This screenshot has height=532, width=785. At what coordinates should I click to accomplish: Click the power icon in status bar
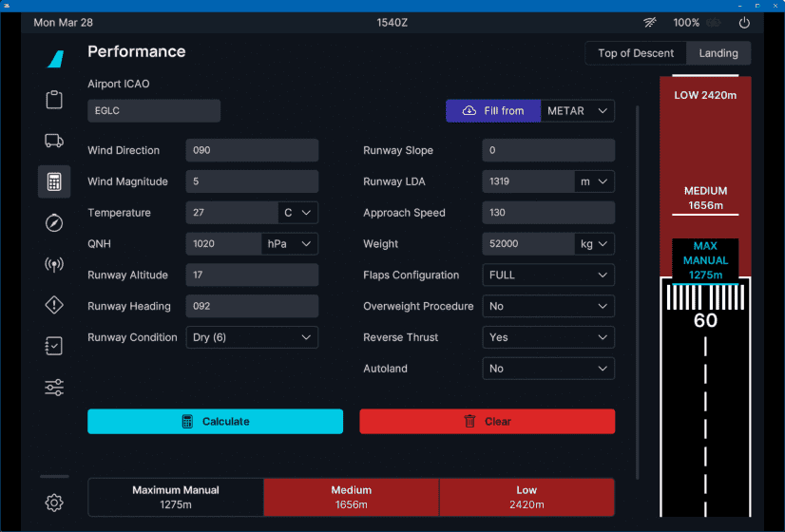tap(744, 23)
